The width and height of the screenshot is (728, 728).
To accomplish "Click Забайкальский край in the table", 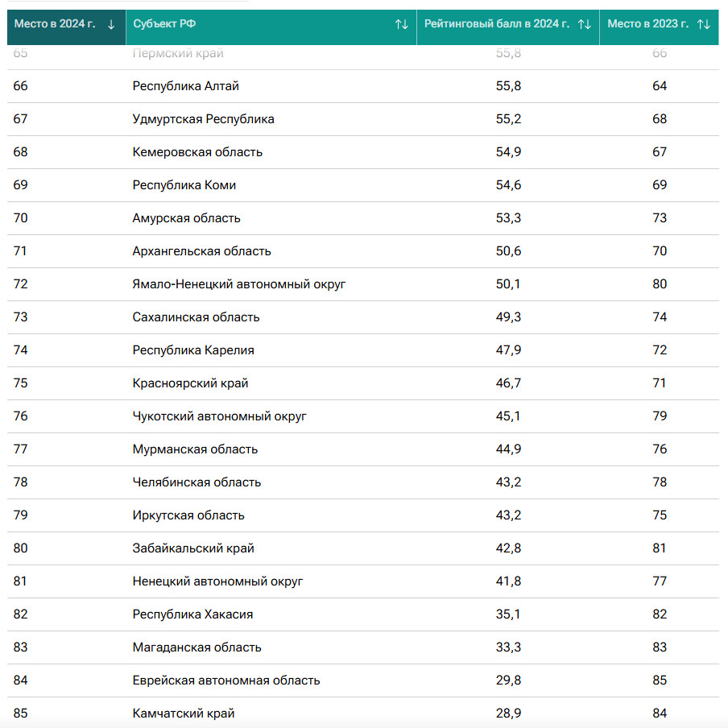I will pyautogui.click(x=193, y=548).
